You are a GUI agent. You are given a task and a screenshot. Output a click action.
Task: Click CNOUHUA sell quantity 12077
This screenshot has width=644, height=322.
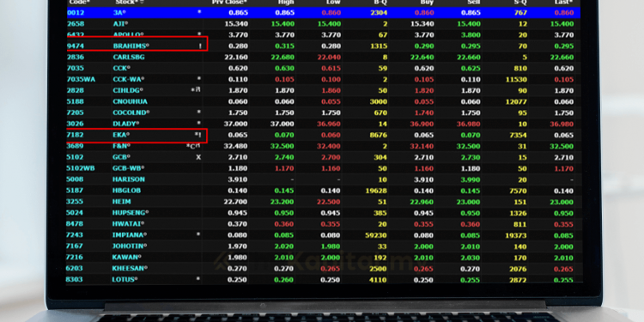coord(516,101)
